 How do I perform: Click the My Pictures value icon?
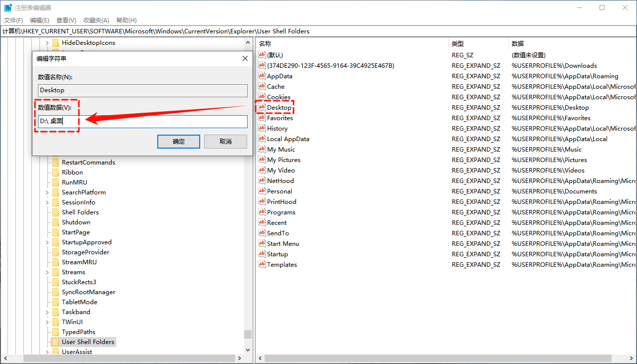pos(262,160)
